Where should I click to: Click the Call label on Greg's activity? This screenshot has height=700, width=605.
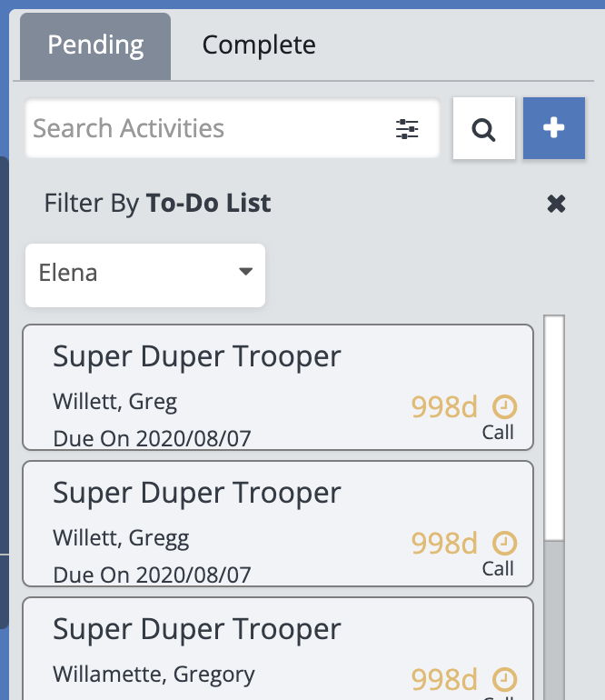[498, 433]
